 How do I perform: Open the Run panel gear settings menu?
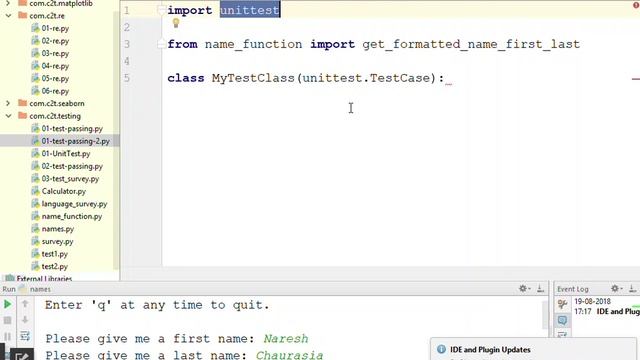click(524, 289)
